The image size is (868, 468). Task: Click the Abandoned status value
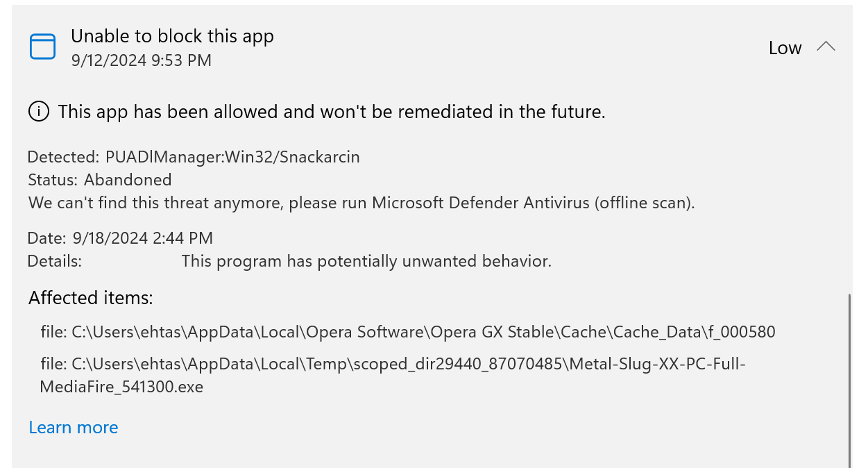point(128,180)
